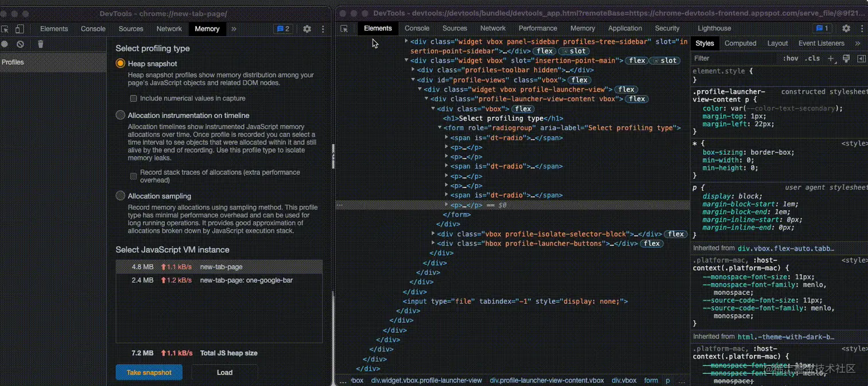Click new style rule plus icon
The image size is (868, 386).
[831, 59]
